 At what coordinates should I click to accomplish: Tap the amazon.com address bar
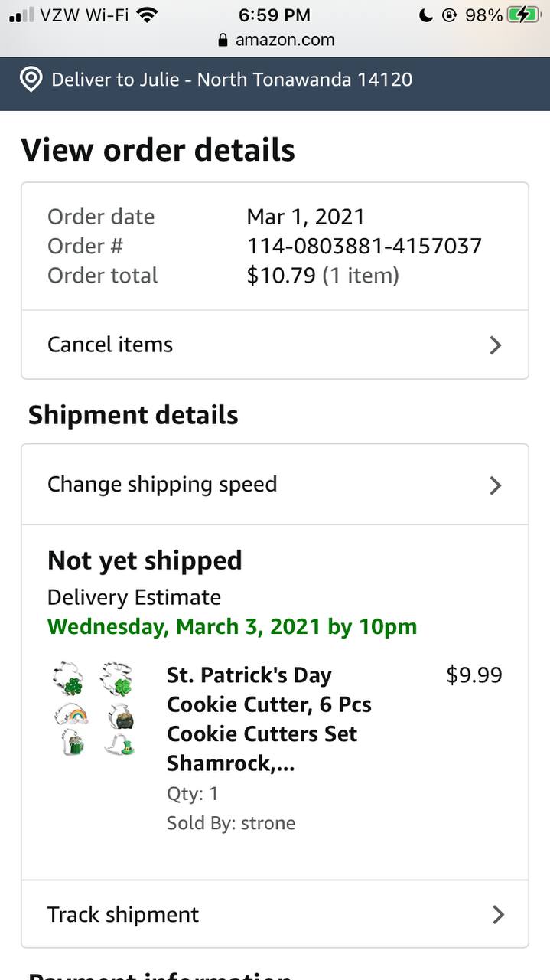pyautogui.click(x=284, y=41)
